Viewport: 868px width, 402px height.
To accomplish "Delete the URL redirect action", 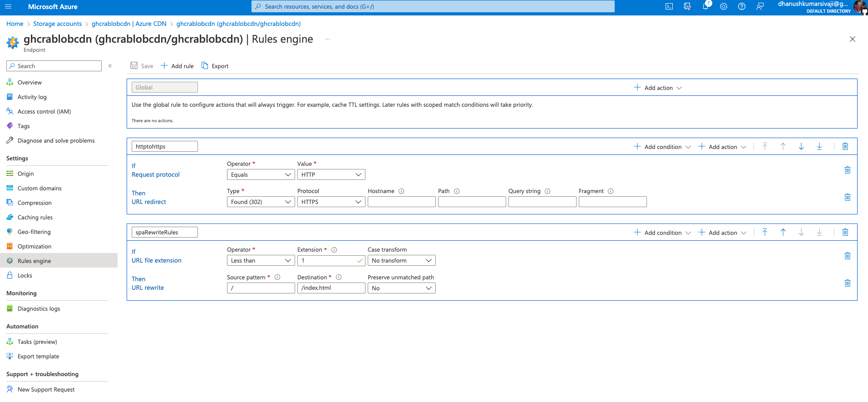I will [x=847, y=197].
